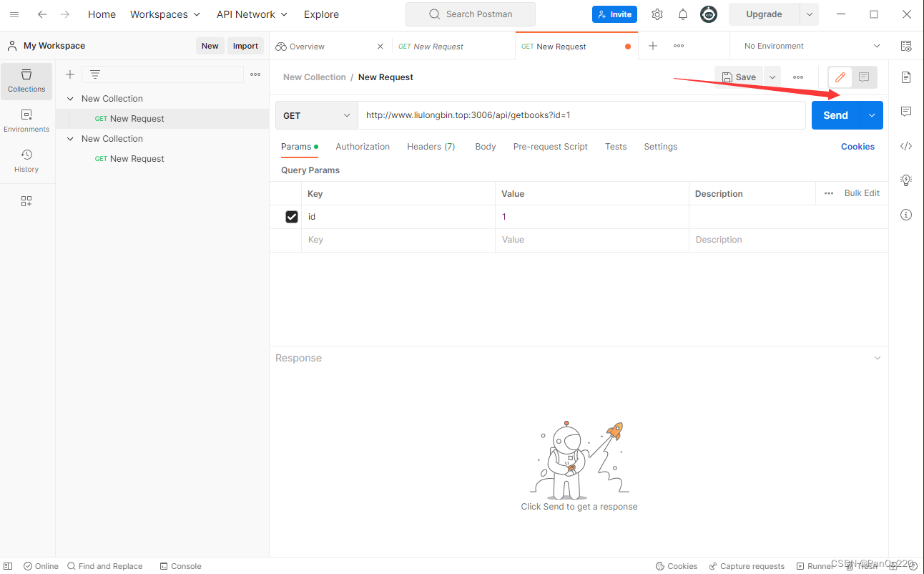Open the user avatar menu
Viewport: 924px width, 574px height.
pos(709,14)
